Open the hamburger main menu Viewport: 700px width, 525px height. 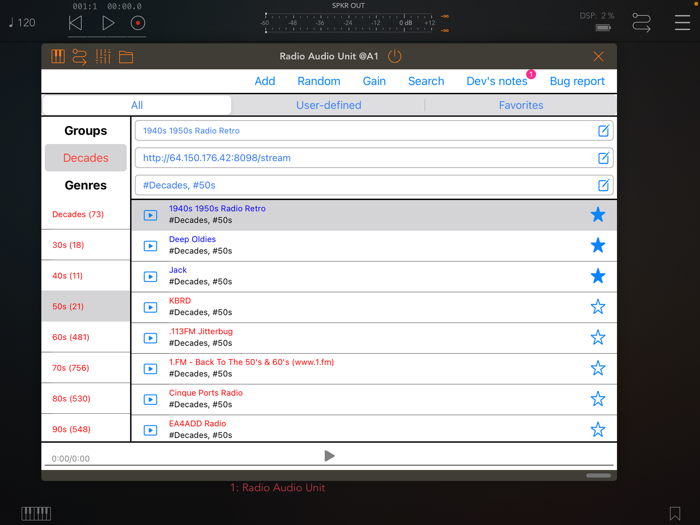[x=682, y=22]
